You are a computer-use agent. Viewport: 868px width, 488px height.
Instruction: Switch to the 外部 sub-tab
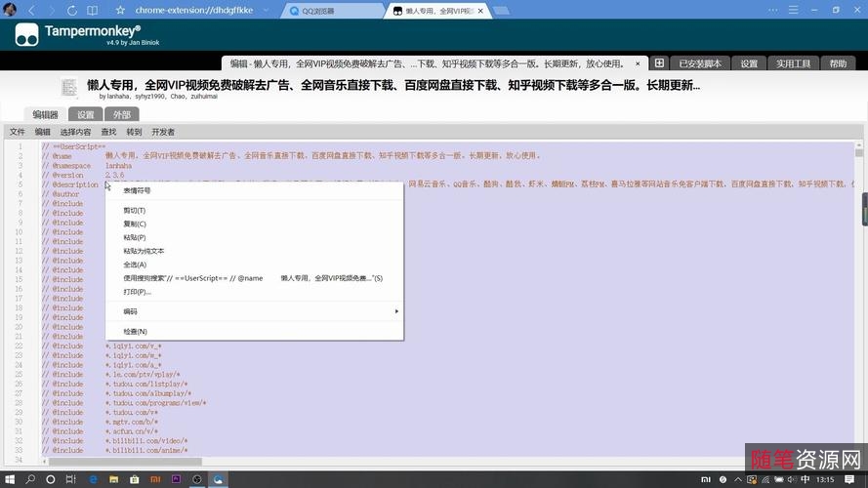point(122,114)
